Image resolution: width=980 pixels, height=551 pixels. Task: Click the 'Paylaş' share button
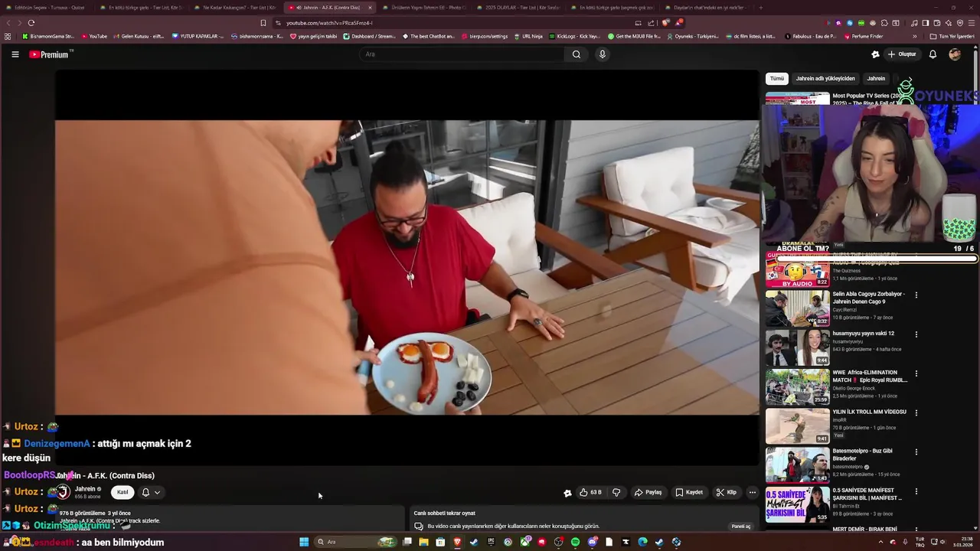point(648,492)
